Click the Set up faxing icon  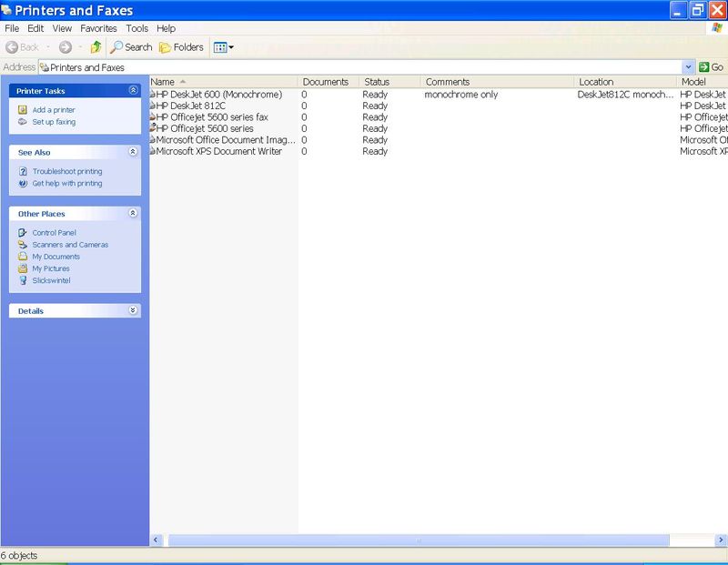pos(23,122)
